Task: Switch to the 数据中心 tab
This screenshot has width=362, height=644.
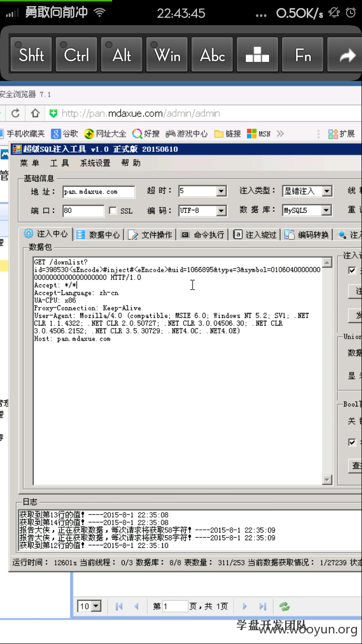Action: coord(99,235)
